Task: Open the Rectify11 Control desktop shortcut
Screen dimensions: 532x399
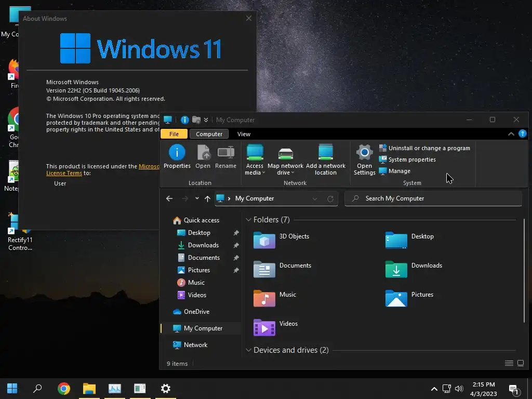Action: click(x=20, y=232)
